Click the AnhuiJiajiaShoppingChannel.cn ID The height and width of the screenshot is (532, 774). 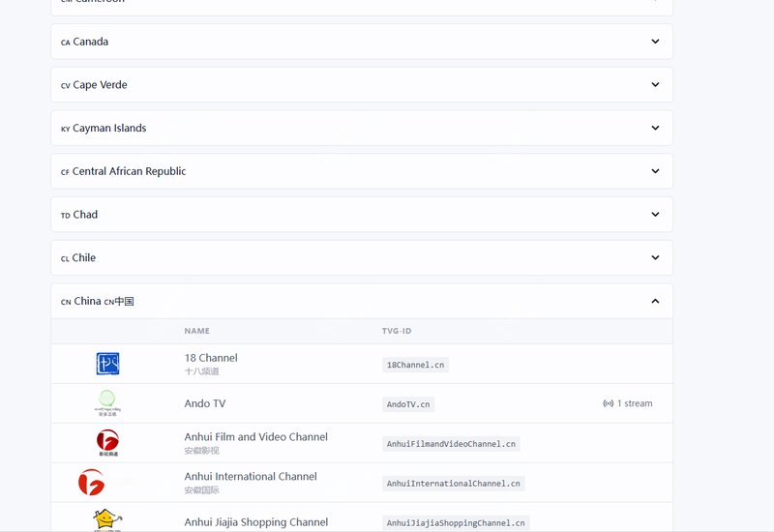(456, 522)
